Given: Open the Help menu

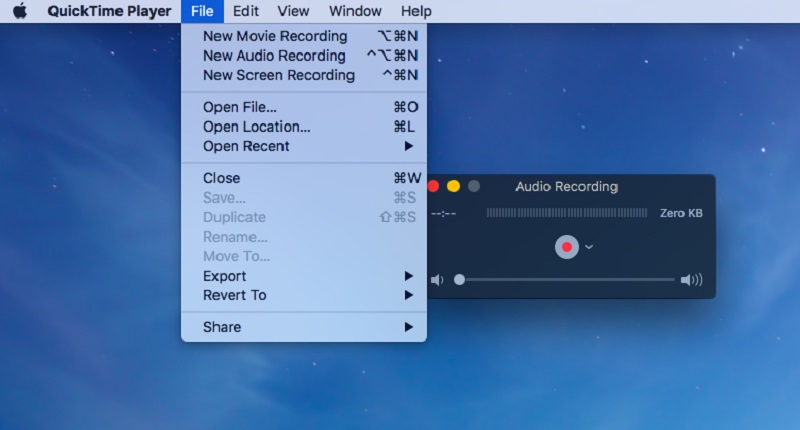Looking at the screenshot, I should 416,11.
